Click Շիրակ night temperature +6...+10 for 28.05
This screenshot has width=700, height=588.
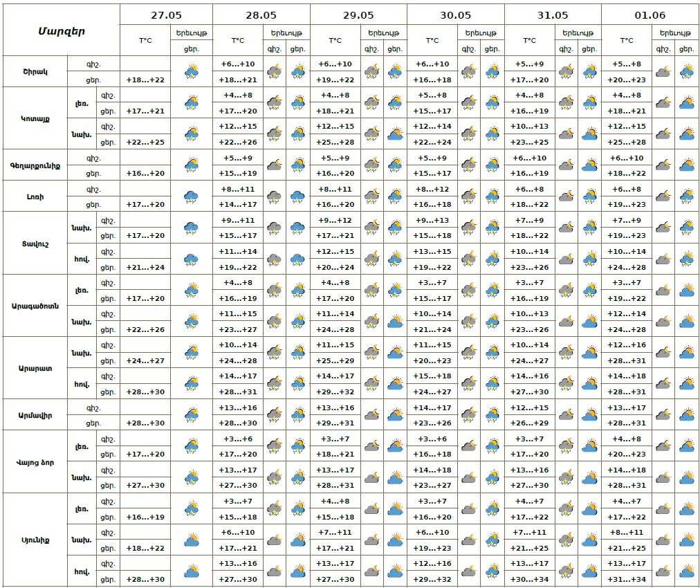pos(237,64)
